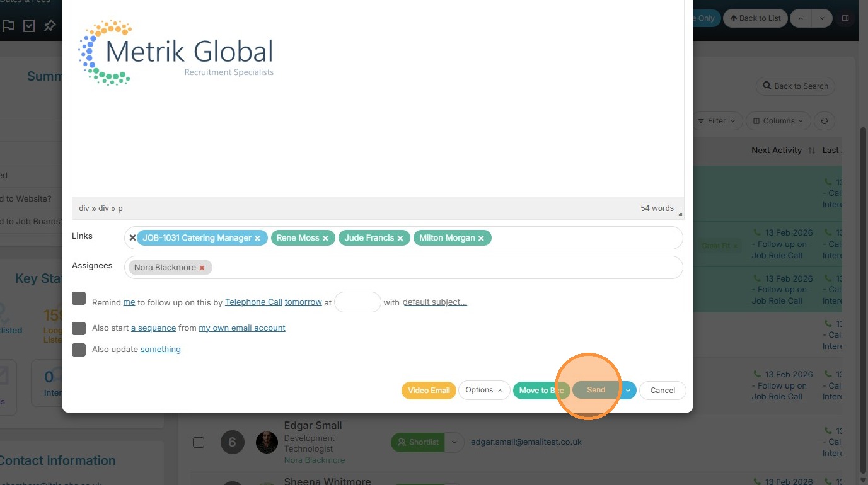The image size is (868, 485).
Task: Select the Edgar Small row checkbox
Action: (x=199, y=442)
